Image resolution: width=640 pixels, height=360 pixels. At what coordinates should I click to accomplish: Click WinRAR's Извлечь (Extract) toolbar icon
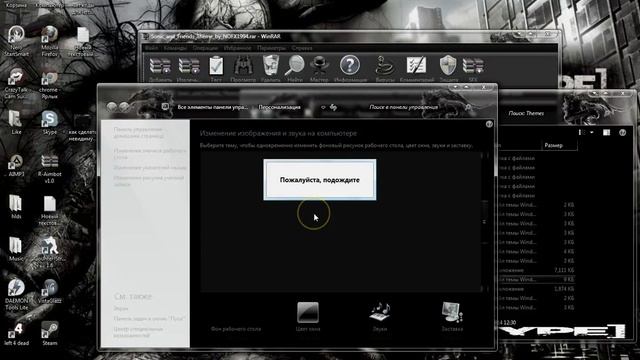188,66
